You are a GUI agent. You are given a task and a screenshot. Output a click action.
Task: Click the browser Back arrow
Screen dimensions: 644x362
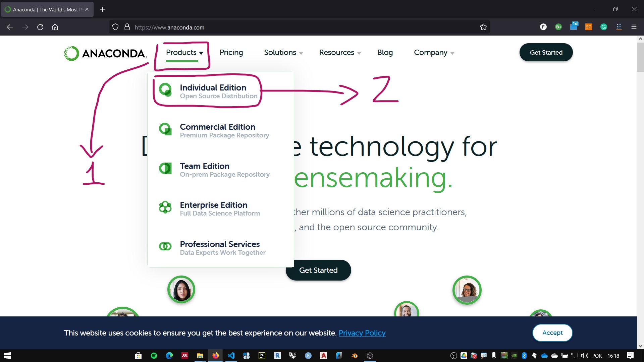[x=10, y=27]
